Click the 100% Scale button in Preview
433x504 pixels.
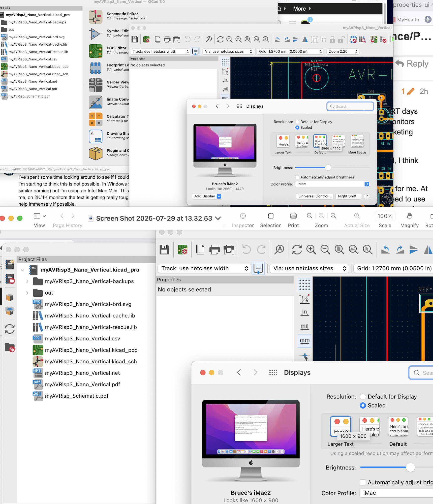(x=385, y=216)
